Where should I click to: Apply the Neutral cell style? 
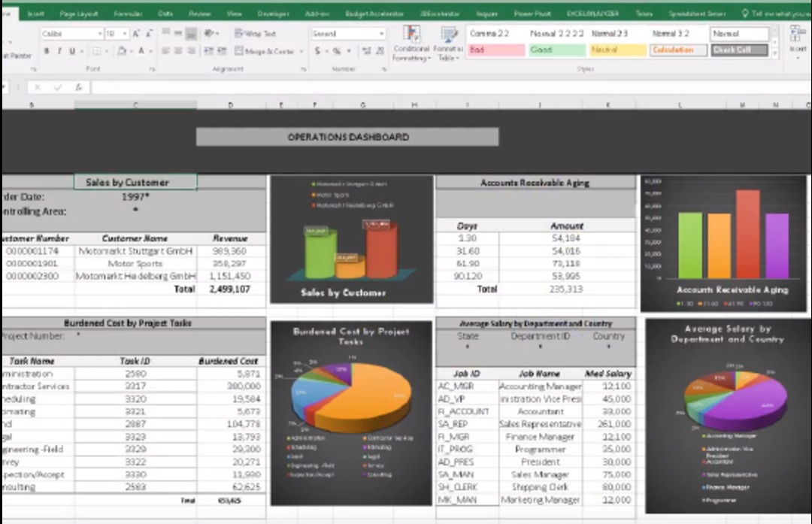[x=617, y=50]
